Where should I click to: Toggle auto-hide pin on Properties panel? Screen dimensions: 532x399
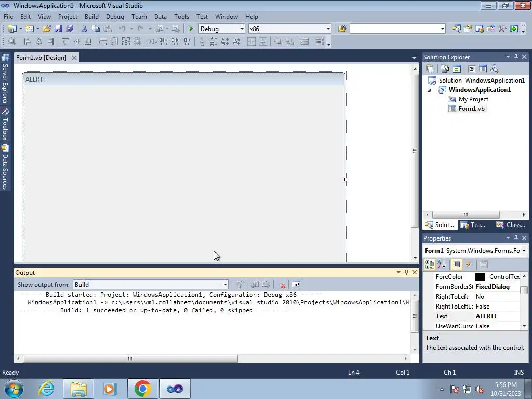(516, 238)
